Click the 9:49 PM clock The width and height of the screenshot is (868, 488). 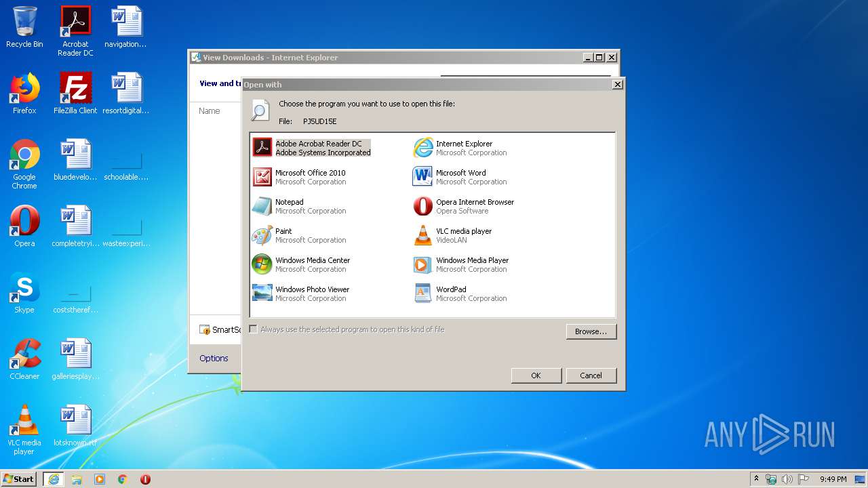[x=833, y=479]
